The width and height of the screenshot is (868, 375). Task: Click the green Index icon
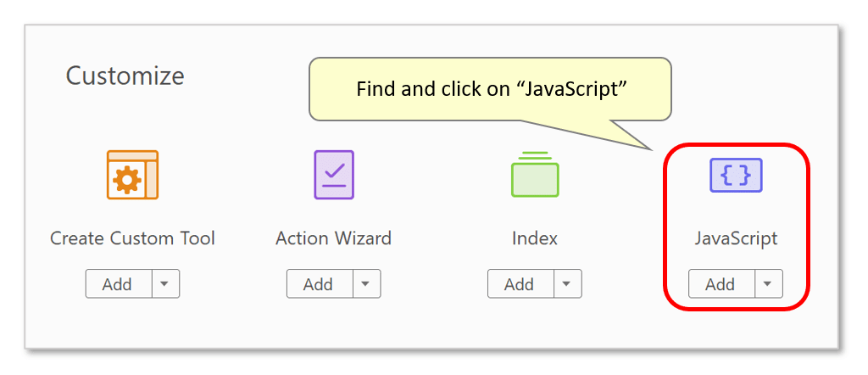click(535, 175)
